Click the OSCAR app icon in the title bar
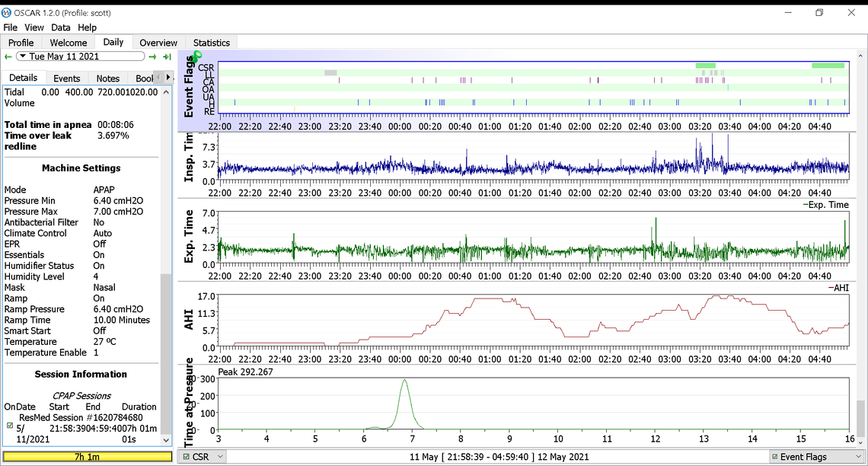The image size is (868, 466). [7, 13]
